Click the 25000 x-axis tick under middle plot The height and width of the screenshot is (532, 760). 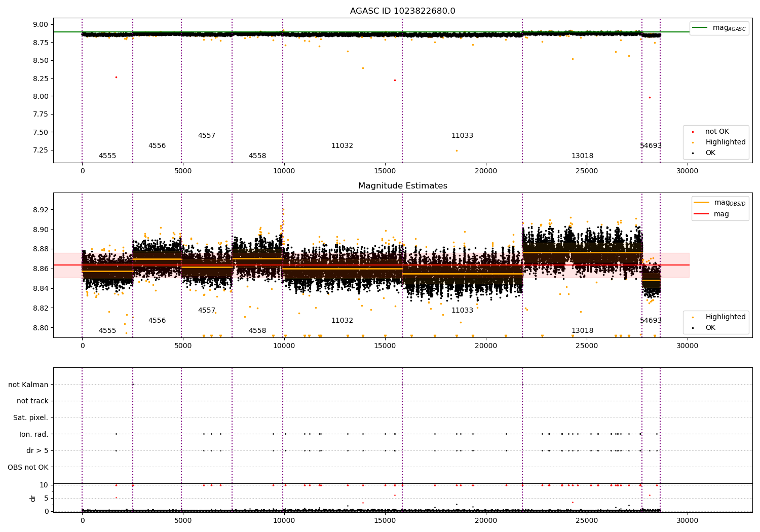586,346
